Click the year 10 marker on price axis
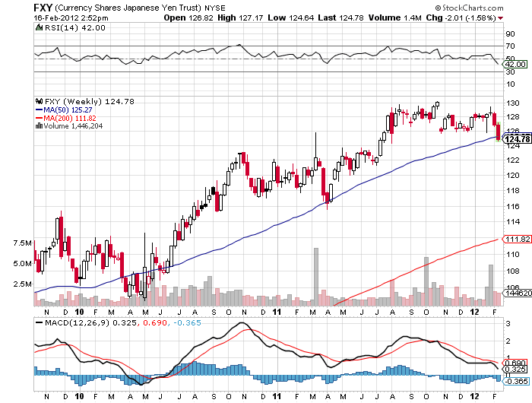Screen dimensions: 532x403 pyautogui.click(x=79, y=312)
